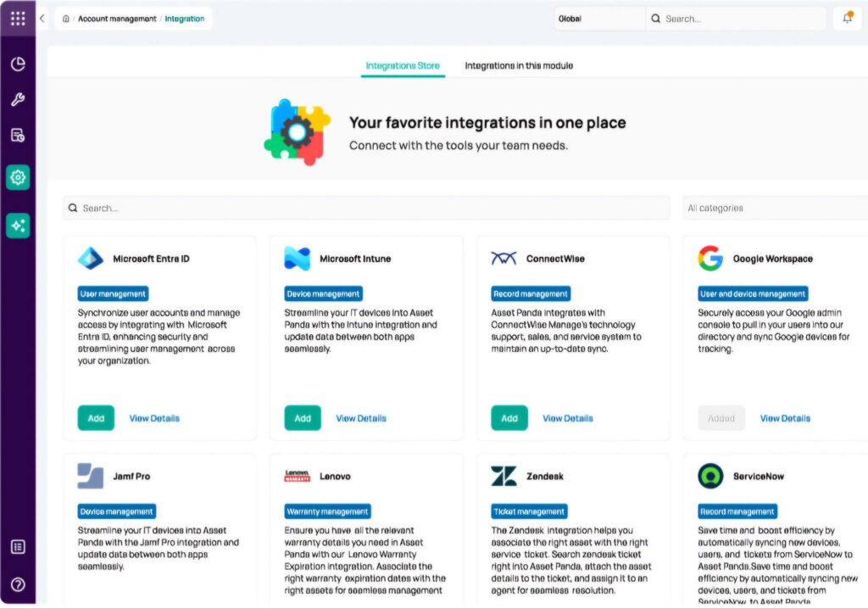Open the dashboard pie chart icon in sidebar

pyautogui.click(x=18, y=64)
